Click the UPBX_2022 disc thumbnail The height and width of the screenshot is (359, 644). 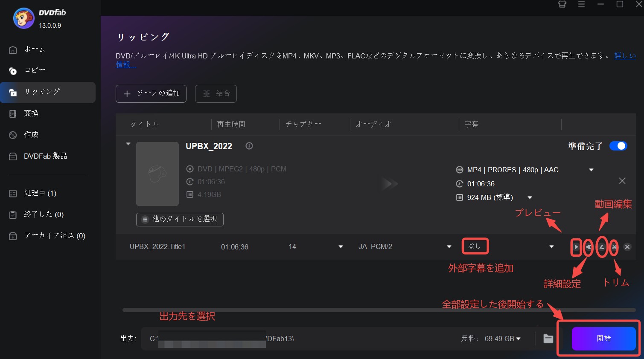click(157, 174)
